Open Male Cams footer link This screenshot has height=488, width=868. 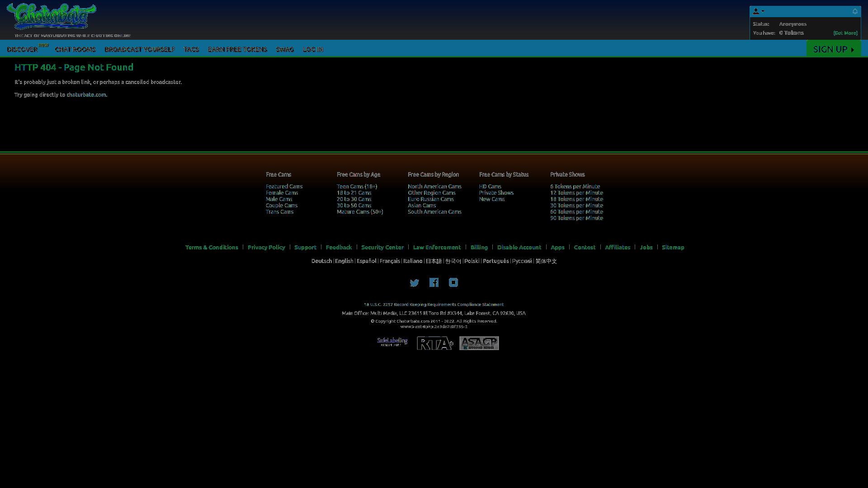[x=279, y=199]
